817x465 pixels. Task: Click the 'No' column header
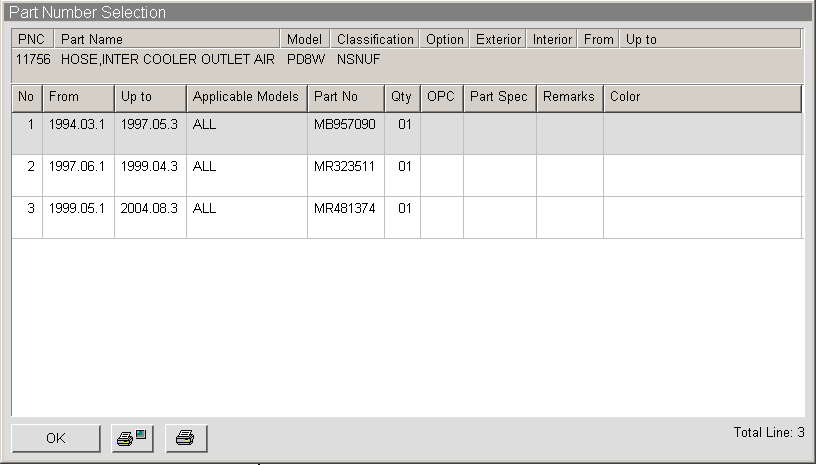point(27,97)
